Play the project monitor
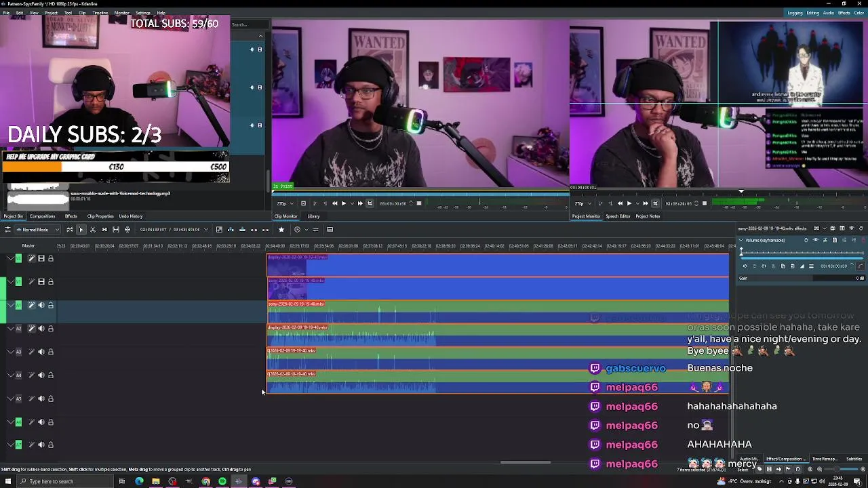Viewport: 868px width, 488px height. coord(629,203)
